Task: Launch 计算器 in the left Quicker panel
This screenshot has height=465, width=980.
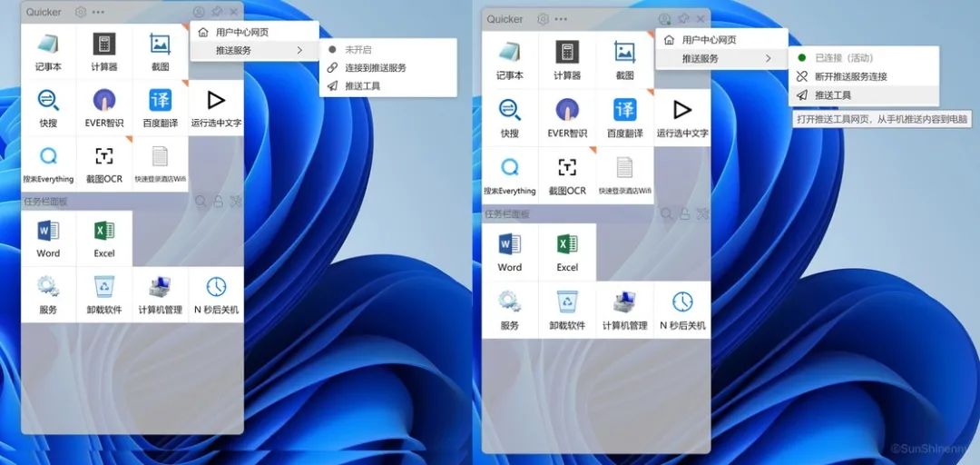Action: (x=104, y=52)
